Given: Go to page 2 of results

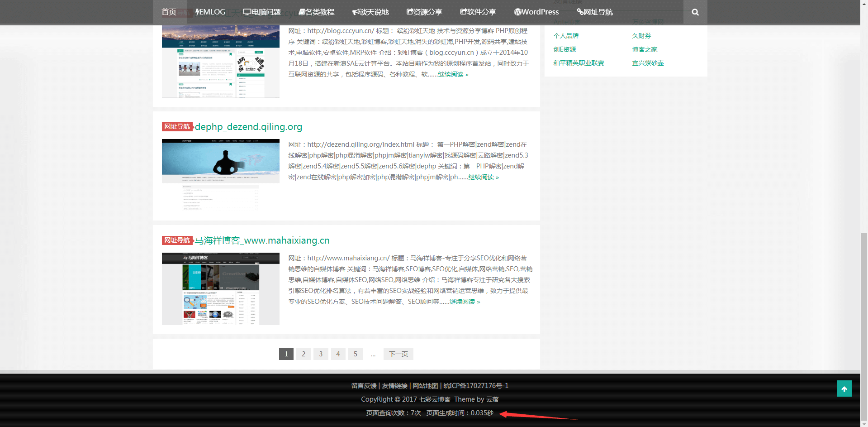Looking at the screenshot, I should point(304,354).
